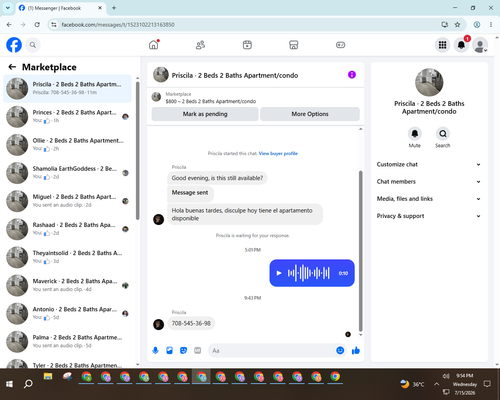Go back using arrow beside Marketplace heading
Screen dimensions: 500x400
pyautogui.click(x=12, y=67)
